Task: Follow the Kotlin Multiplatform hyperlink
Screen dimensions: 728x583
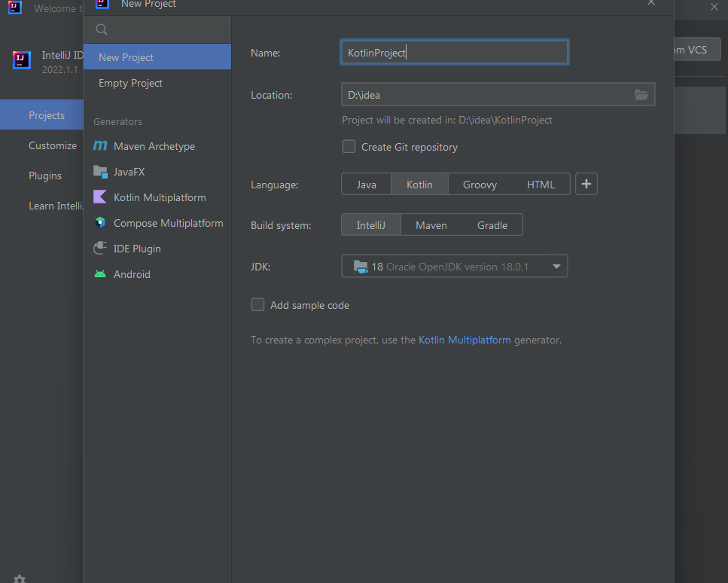Action: coord(465,340)
